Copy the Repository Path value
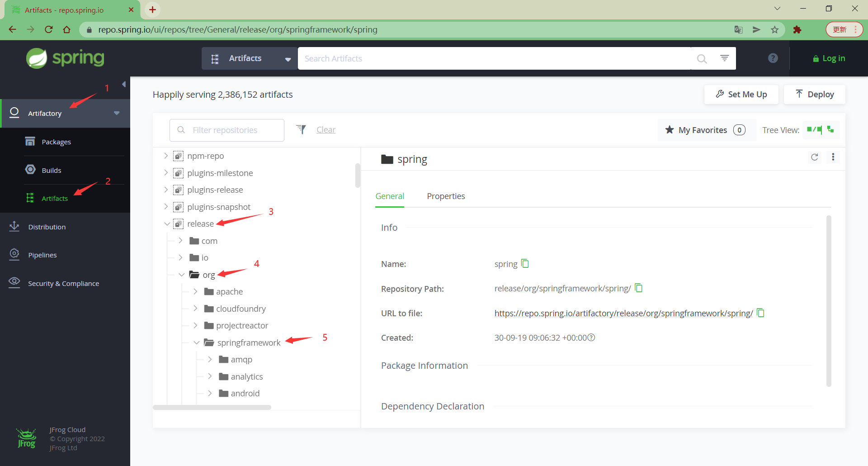 [x=639, y=288]
